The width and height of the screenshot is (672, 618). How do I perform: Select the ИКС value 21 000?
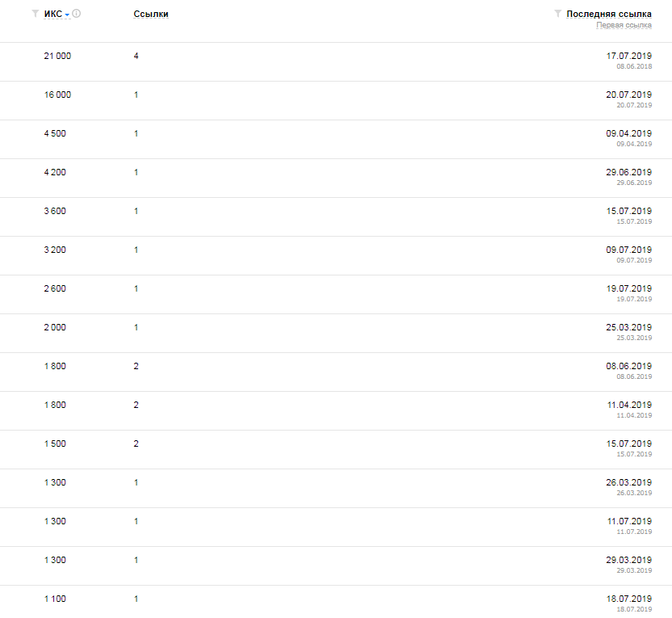pyautogui.click(x=57, y=56)
